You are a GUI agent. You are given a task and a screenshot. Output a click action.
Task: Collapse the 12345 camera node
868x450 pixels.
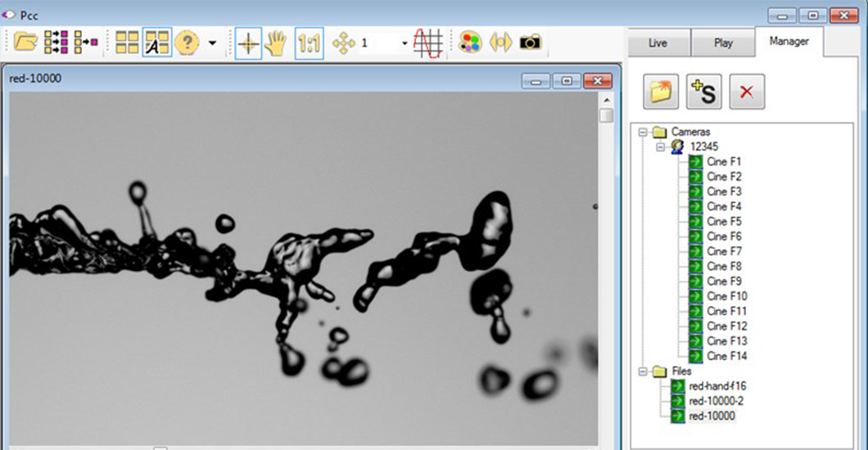(x=660, y=147)
